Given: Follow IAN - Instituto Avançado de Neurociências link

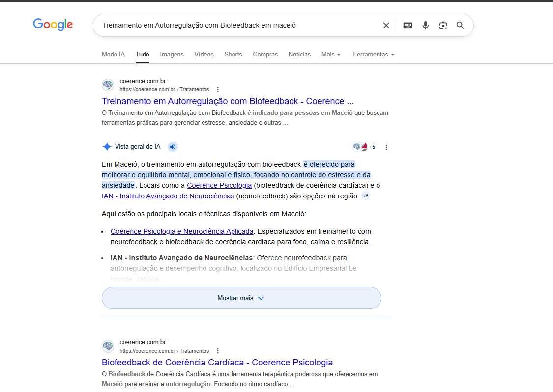Looking at the screenshot, I should click(168, 196).
